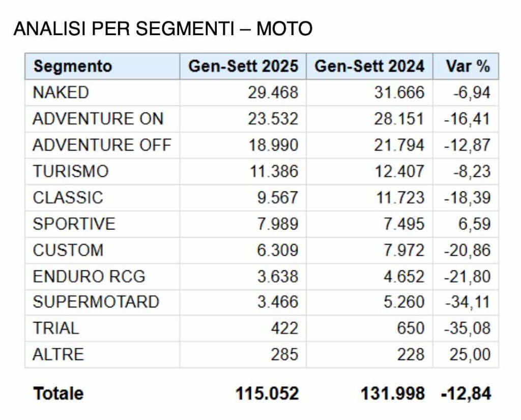521x420 pixels.
Task: Click the Segmento column header
Action: 72,66
